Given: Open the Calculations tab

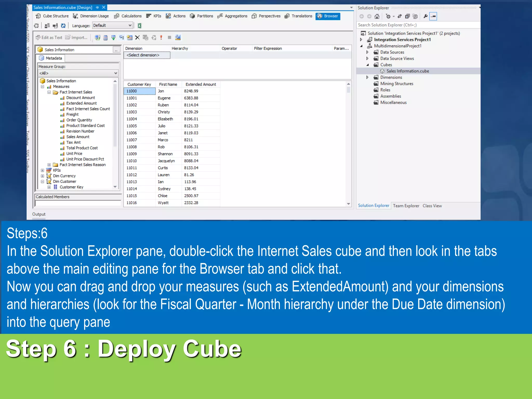Looking at the screenshot, I should 128,16.
